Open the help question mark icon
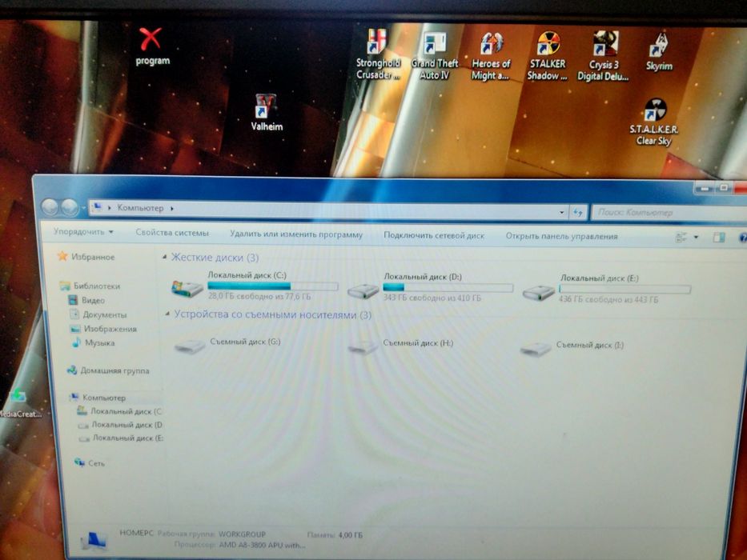Viewport: 747px width, 560px height. coord(743,238)
